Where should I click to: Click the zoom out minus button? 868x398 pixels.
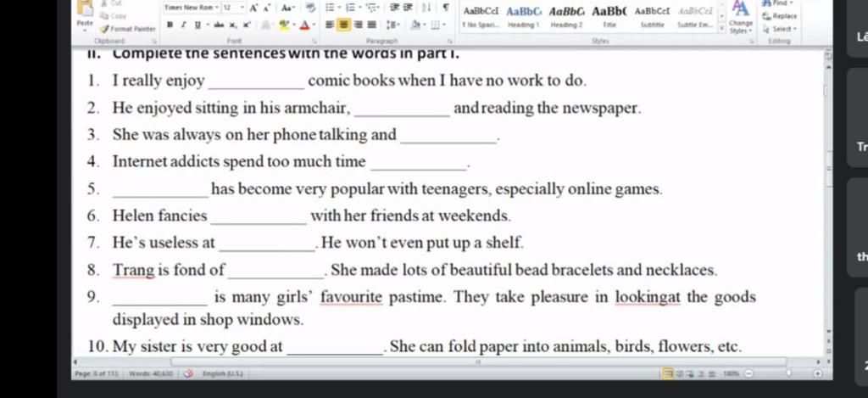tap(748, 373)
